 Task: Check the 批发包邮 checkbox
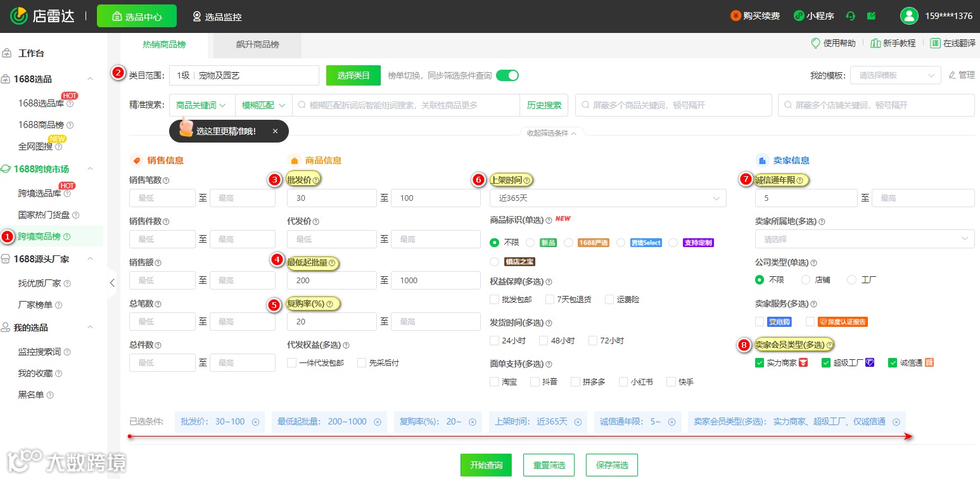pos(494,299)
